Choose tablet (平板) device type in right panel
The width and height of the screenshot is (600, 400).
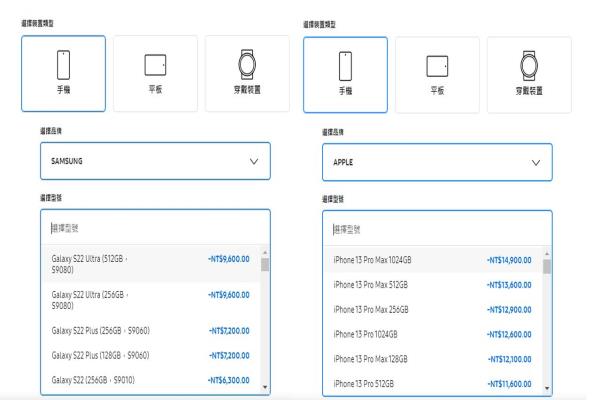pyautogui.click(x=437, y=75)
